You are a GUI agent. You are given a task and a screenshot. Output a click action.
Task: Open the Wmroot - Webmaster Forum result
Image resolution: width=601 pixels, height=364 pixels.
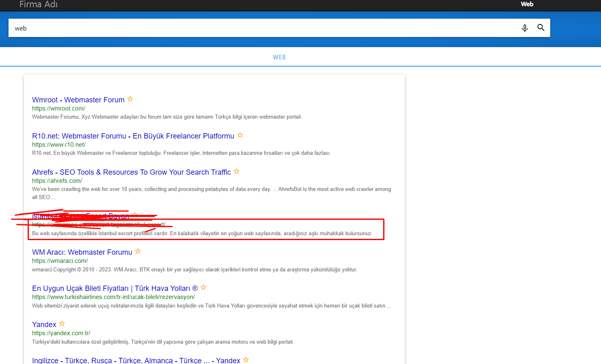coord(78,100)
